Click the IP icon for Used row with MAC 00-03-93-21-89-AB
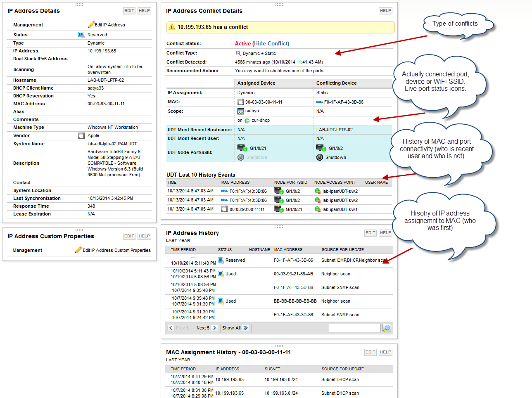This screenshot has width=532, height=398. 221,274
